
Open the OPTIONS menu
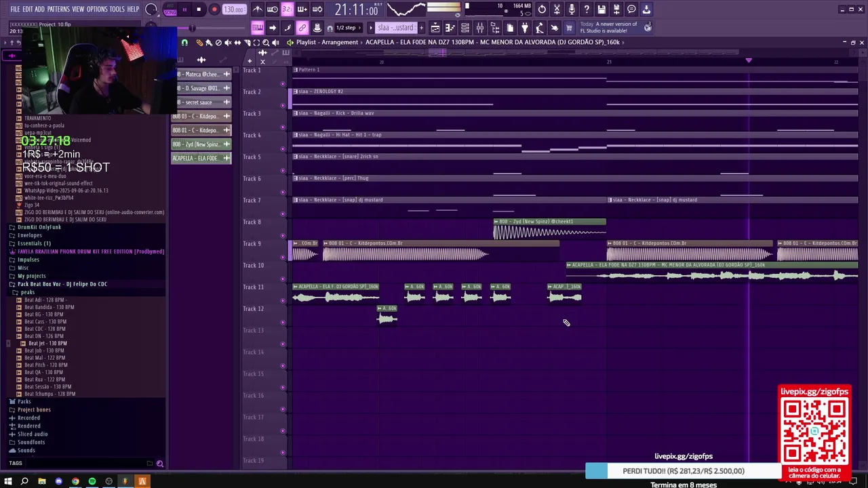coord(97,9)
